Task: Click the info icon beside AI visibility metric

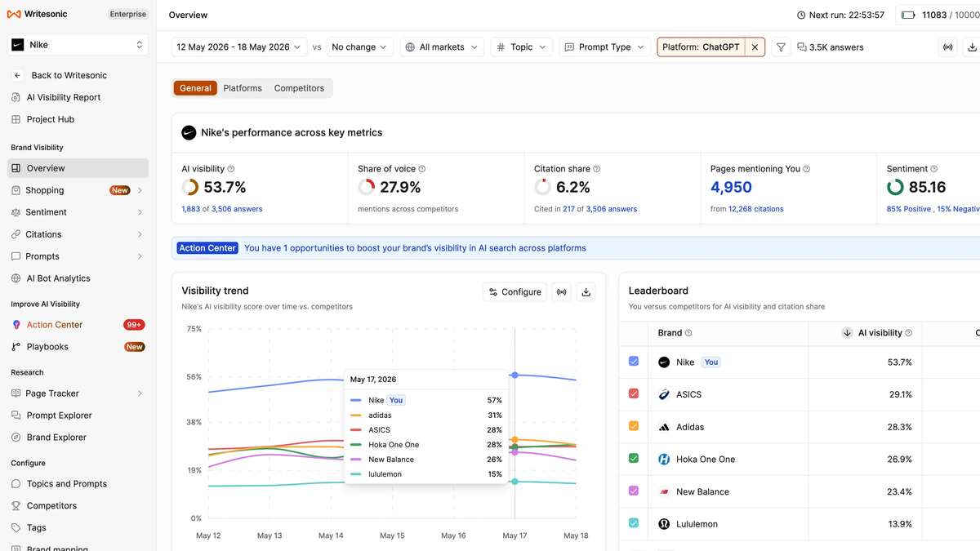Action: (x=231, y=169)
